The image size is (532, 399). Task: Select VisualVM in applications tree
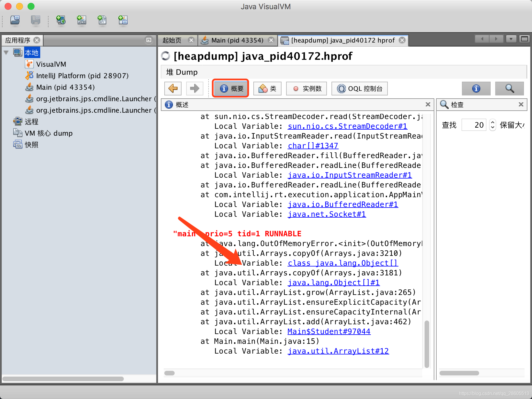(x=51, y=64)
